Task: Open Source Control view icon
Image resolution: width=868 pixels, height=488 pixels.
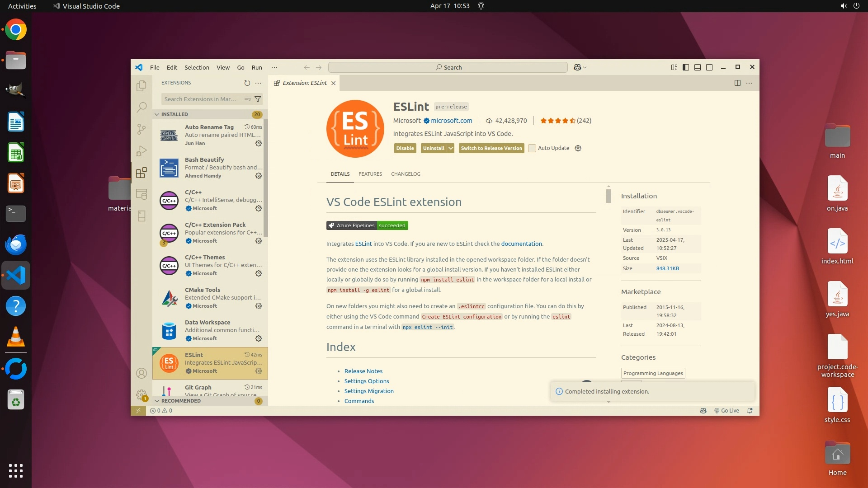Action: tap(142, 129)
